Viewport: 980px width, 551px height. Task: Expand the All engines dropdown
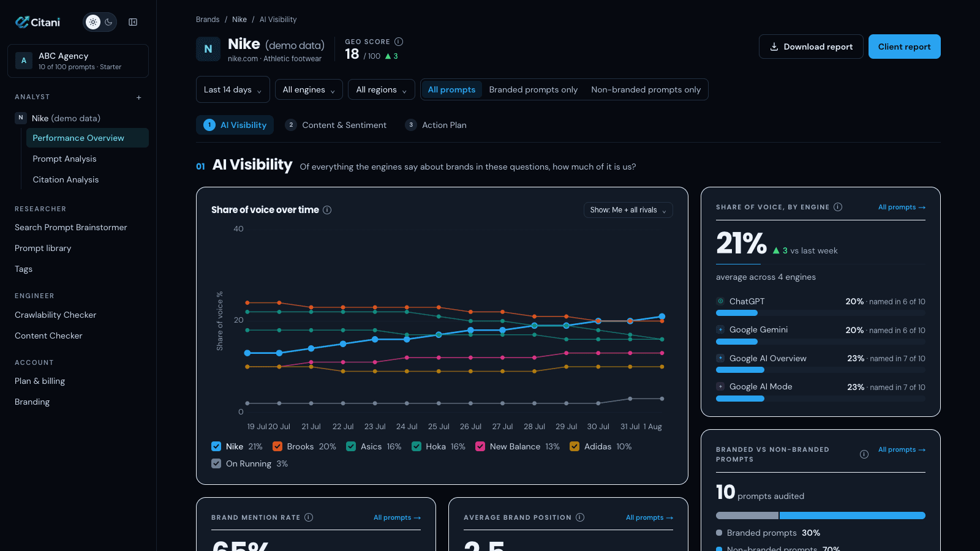pos(309,89)
